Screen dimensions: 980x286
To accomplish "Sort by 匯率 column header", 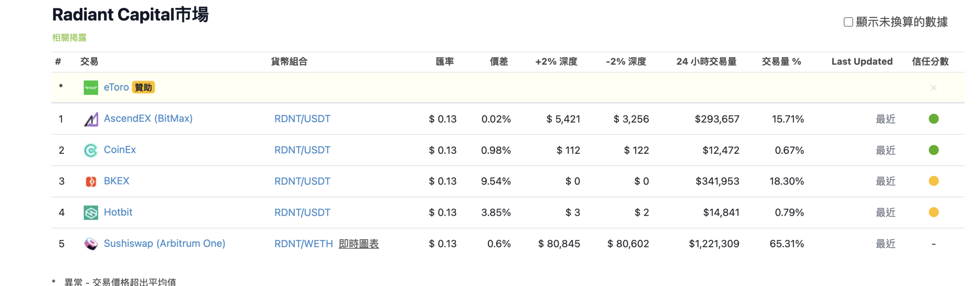I will (x=445, y=62).
